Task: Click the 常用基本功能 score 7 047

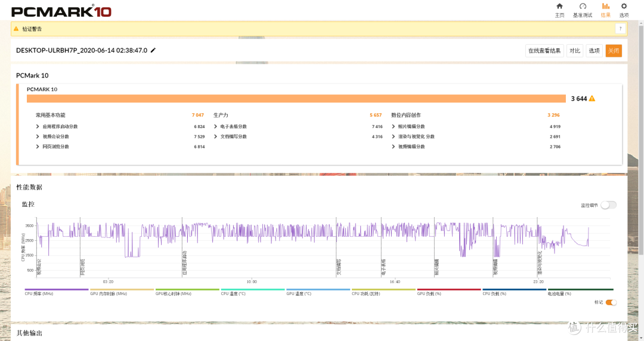Action: click(x=197, y=115)
